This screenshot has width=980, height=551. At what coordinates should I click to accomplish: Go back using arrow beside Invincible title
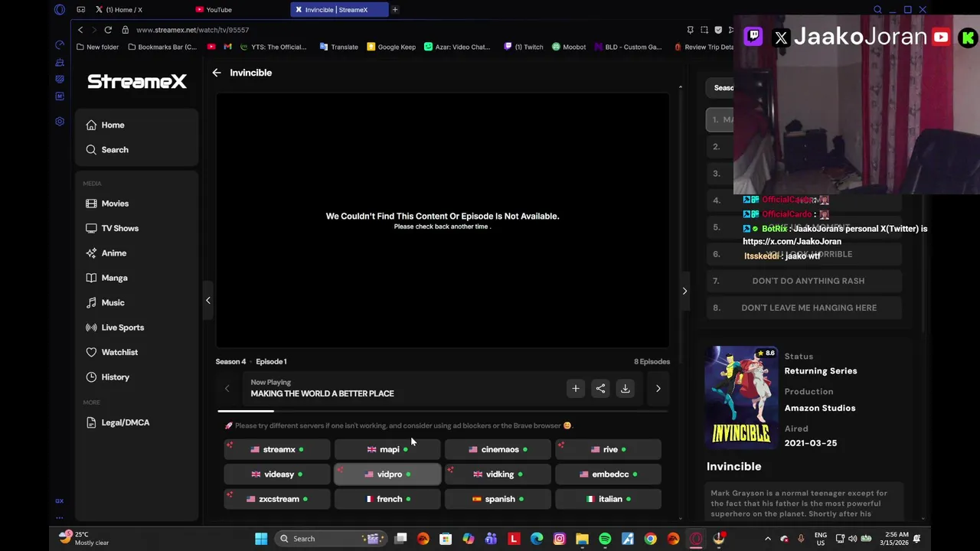click(217, 73)
